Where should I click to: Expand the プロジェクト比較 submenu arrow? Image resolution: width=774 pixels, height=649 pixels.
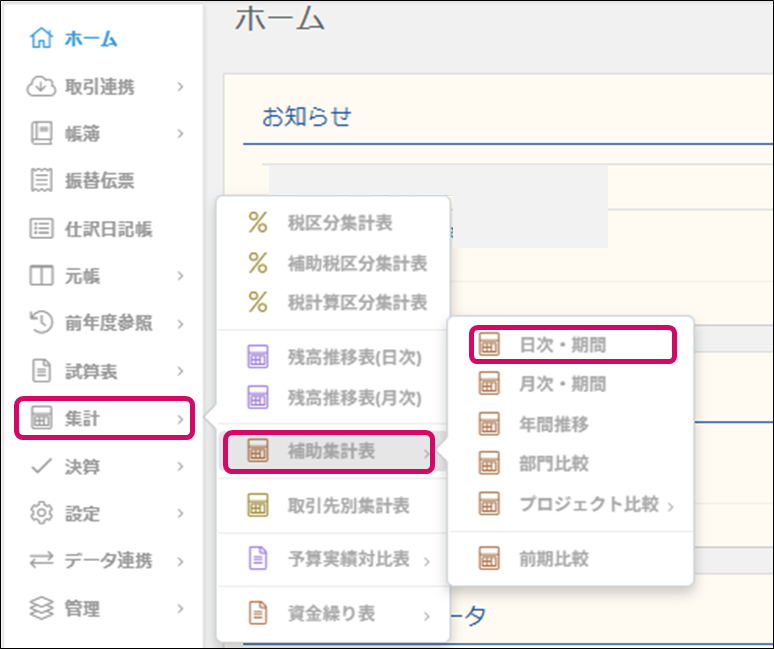coord(670,506)
